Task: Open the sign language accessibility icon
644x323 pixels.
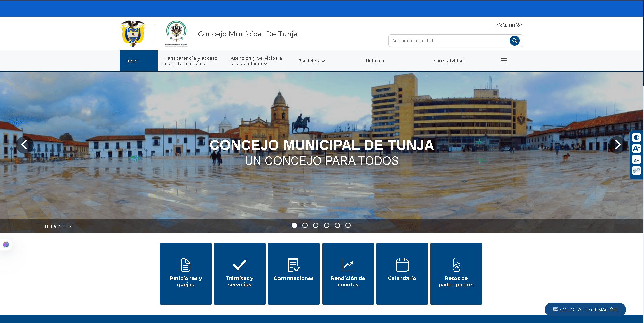Action: (636, 171)
